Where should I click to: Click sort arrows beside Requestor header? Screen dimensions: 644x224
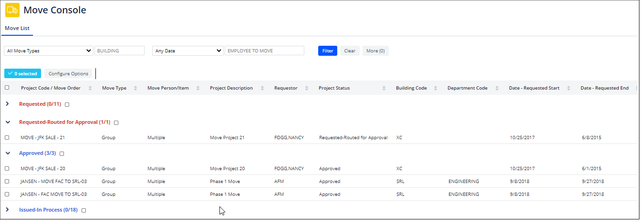[x=307, y=88]
